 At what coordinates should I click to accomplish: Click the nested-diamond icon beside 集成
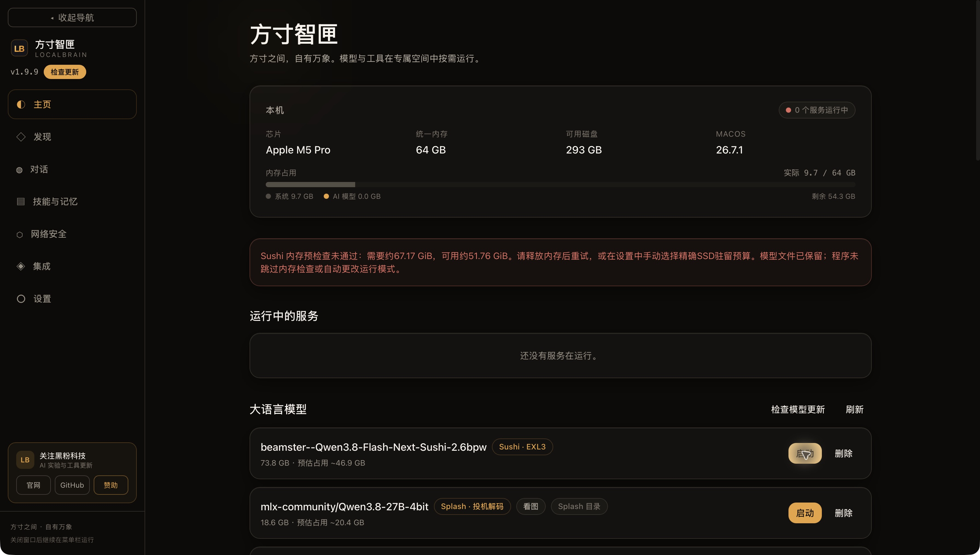(21, 266)
